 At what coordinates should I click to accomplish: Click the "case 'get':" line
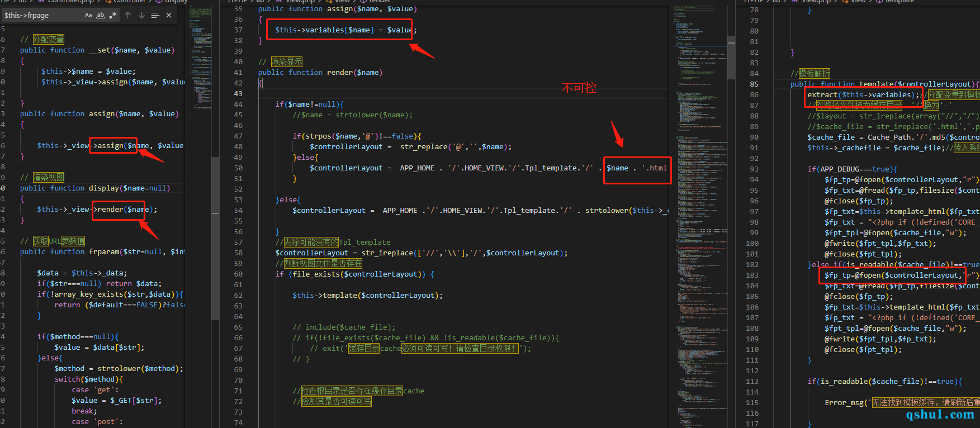[x=95, y=389]
